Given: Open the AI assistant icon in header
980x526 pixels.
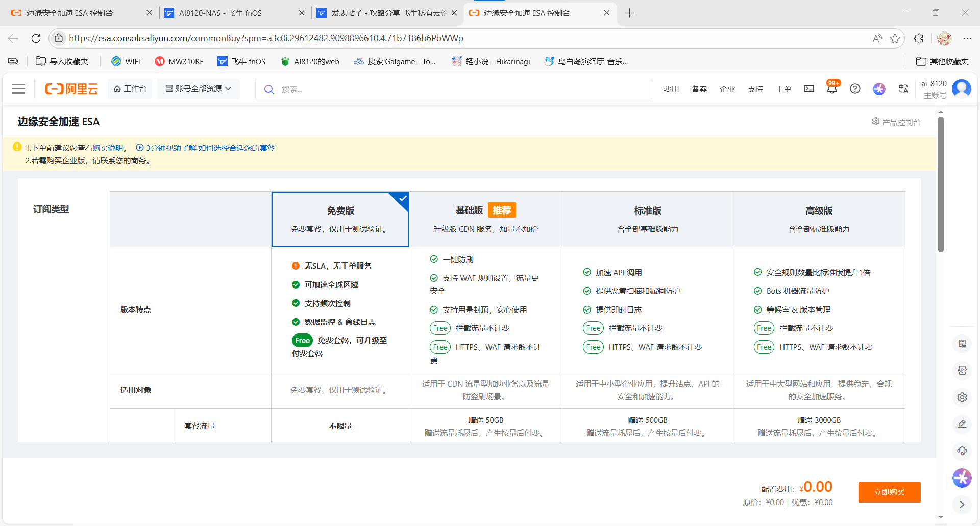Looking at the screenshot, I should (879, 89).
